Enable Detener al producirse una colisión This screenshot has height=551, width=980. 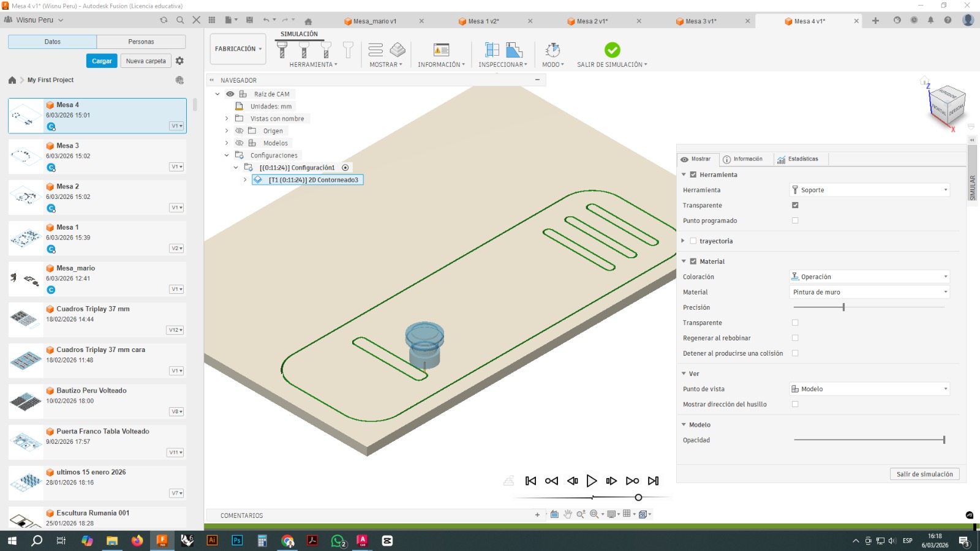point(794,353)
